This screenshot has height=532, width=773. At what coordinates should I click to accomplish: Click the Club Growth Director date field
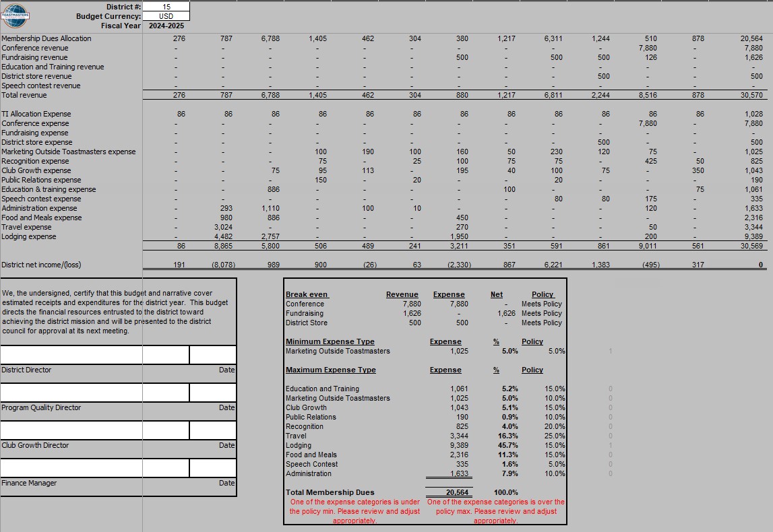click(x=213, y=430)
